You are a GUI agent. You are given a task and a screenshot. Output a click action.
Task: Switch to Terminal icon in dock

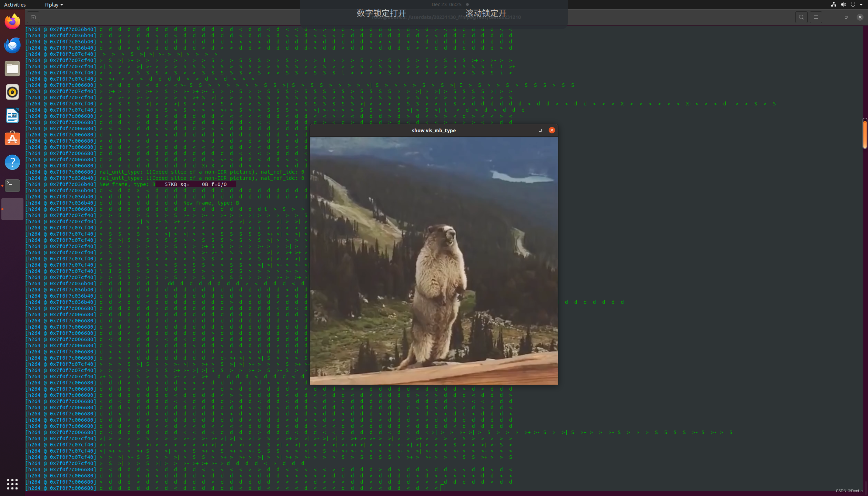(12, 185)
